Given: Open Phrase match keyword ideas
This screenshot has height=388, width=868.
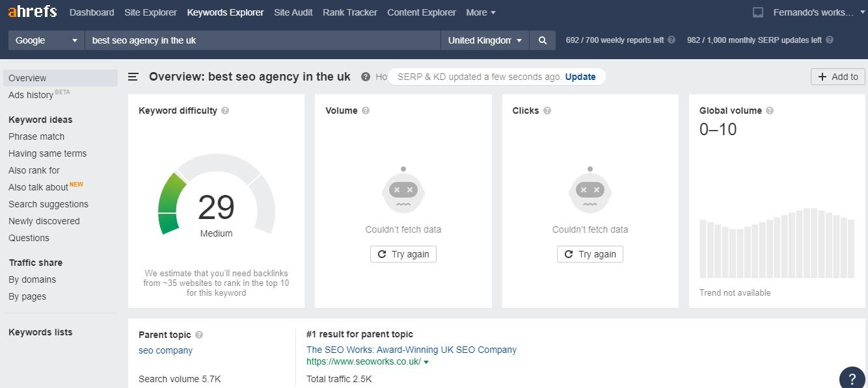Looking at the screenshot, I should pyautogui.click(x=36, y=136).
